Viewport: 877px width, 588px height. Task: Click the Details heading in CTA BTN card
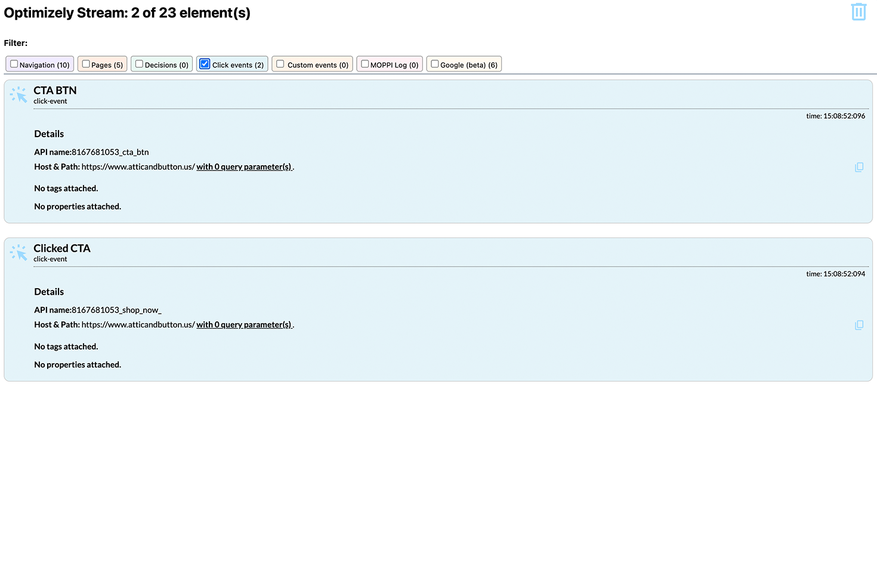click(x=49, y=134)
